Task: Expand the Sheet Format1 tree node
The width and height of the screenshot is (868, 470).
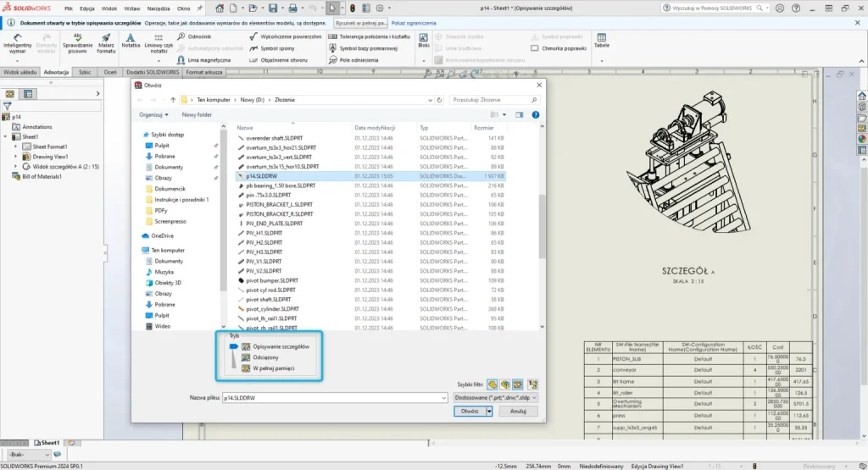Action: point(15,147)
